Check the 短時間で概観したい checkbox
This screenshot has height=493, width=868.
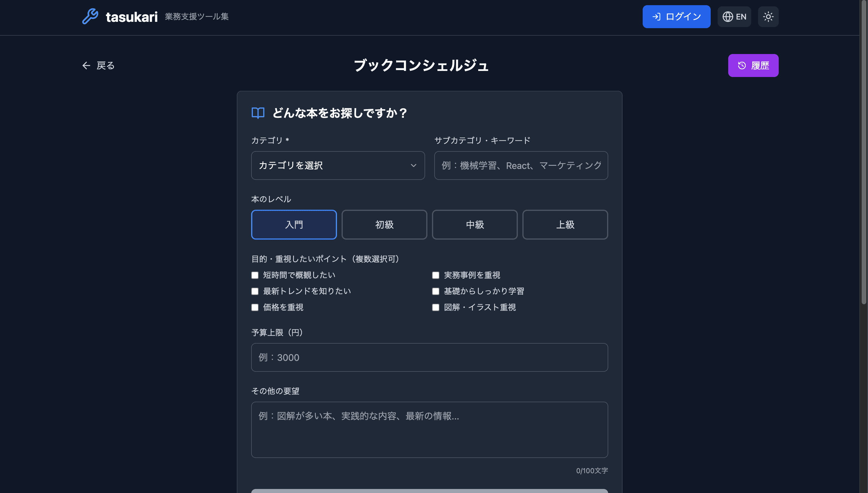pos(255,275)
